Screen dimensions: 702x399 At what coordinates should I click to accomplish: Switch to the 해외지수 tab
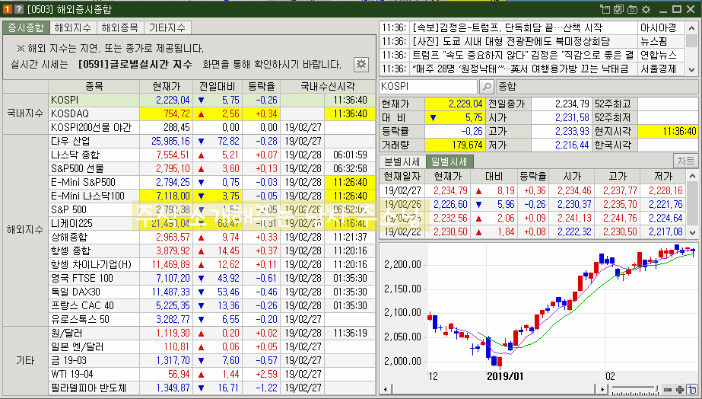pyautogui.click(x=73, y=28)
